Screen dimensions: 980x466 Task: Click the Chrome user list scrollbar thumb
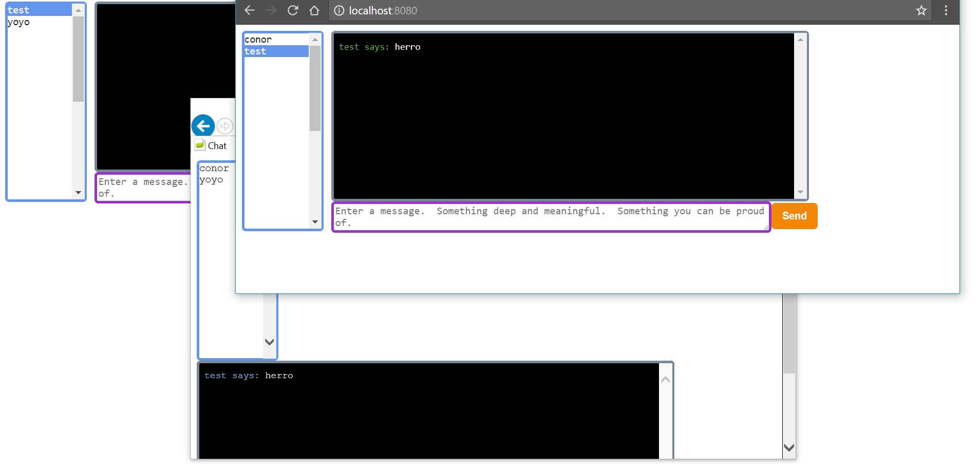(x=315, y=88)
